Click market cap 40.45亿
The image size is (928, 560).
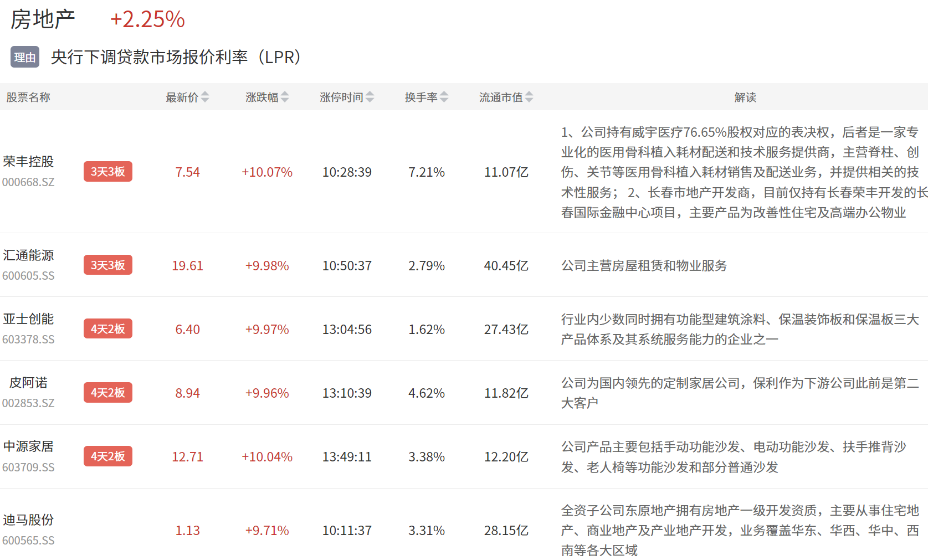[506, 266]
